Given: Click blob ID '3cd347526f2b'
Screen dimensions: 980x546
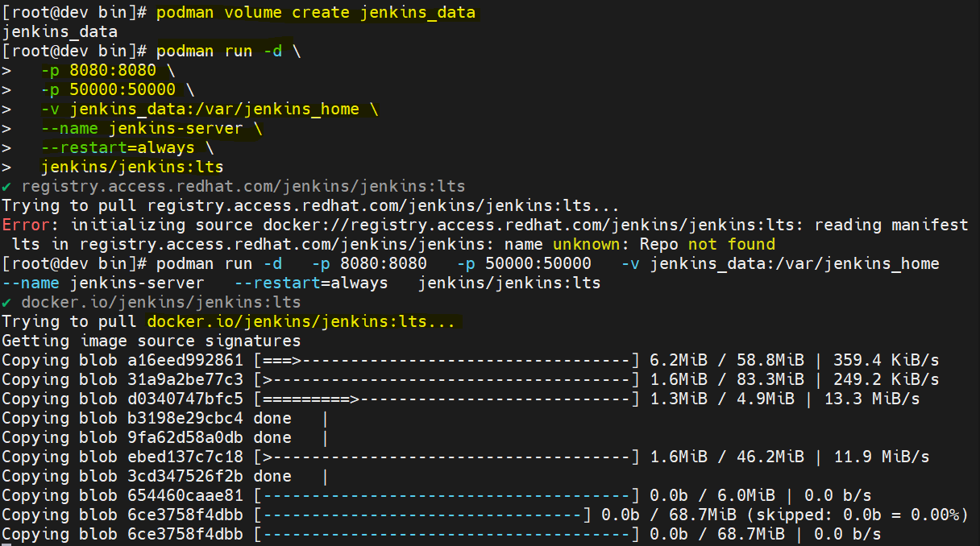Looking at the screenshot, I should [185, 476].
